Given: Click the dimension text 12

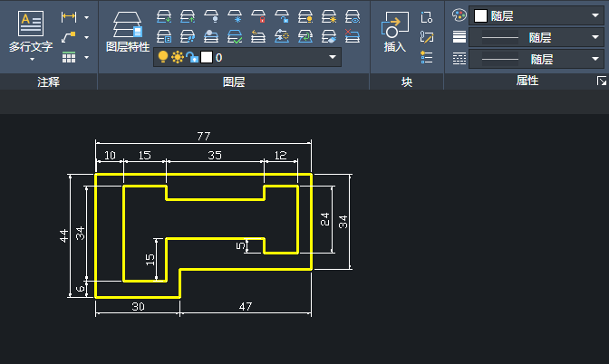Looking at the screenshot, I should point(280,155).
